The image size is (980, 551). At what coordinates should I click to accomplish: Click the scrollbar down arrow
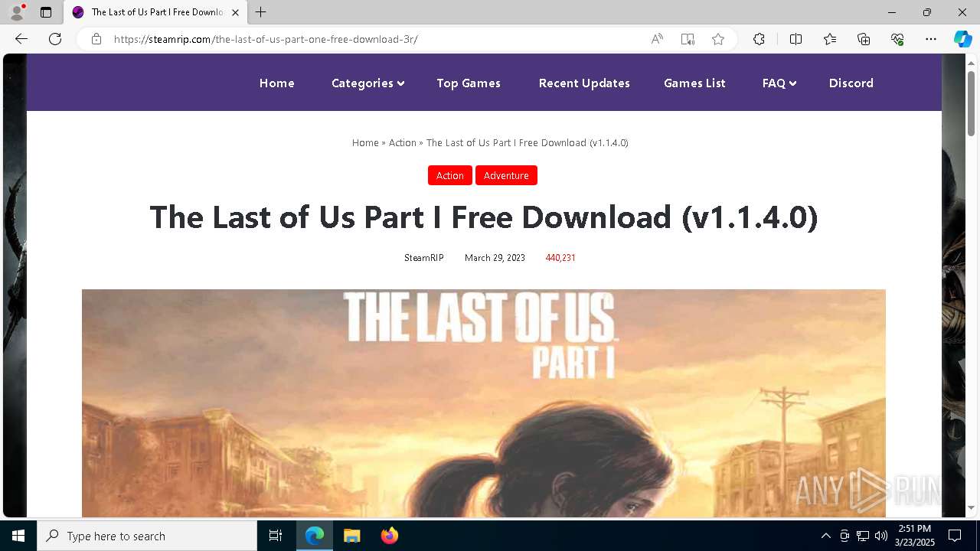[x=971, y=508]
